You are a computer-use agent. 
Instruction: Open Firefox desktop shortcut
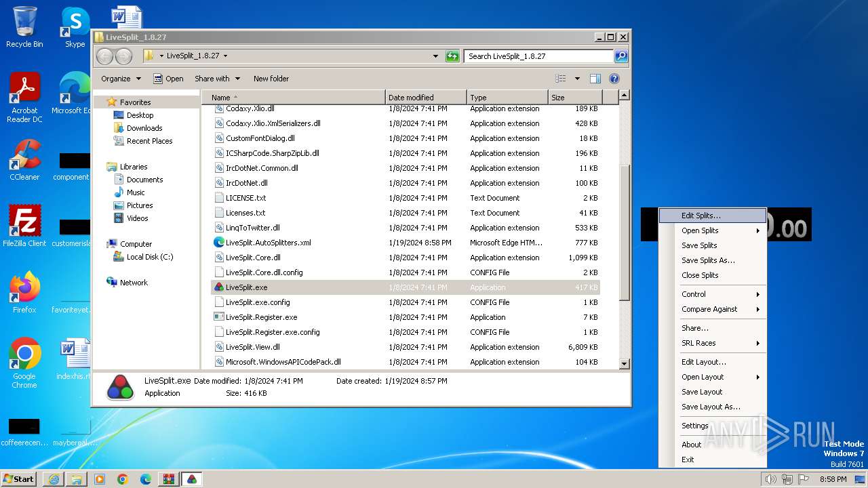tap(24, 292)
